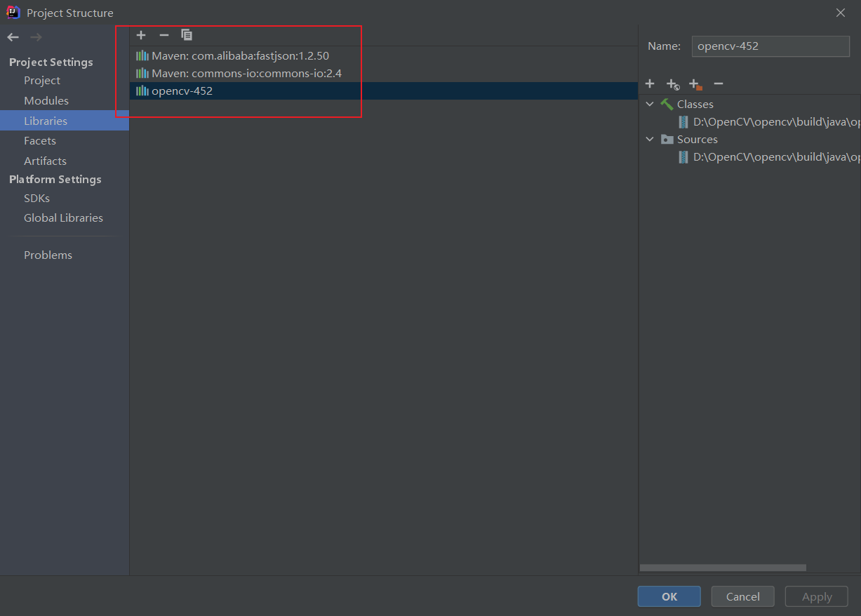The image size is (861, 616).
Task: Click the Apply button
Action: coord(817,596)
